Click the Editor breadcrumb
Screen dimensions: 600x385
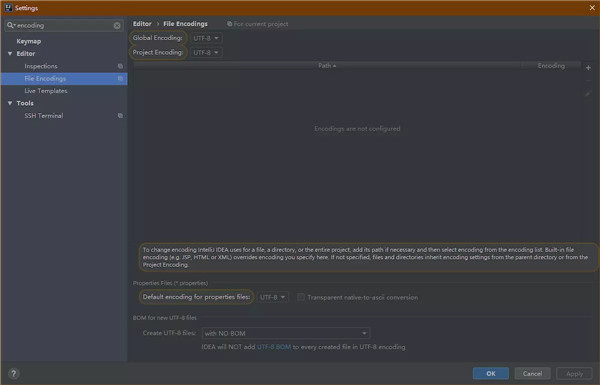(x=142, y=24)
